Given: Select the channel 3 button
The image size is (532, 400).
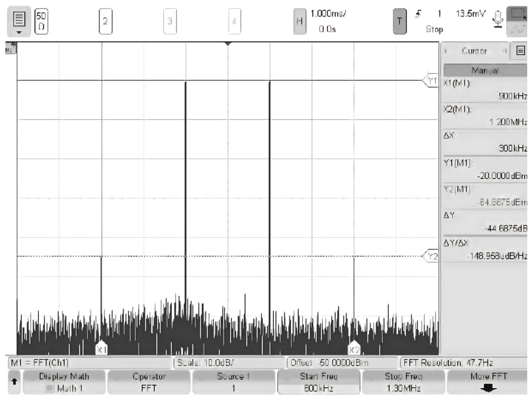Looking at the screenshot, I should click(x=170, y=21).
